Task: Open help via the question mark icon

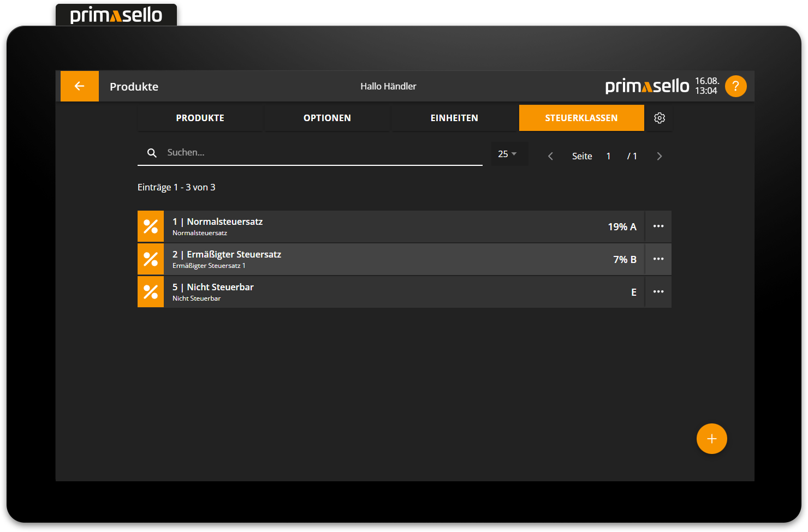Action: point(735,86)
